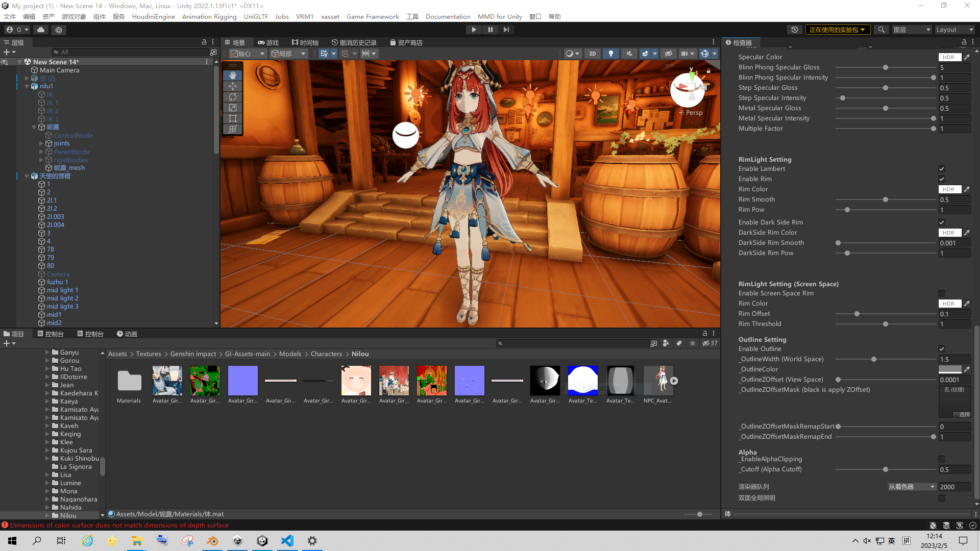Click the global search magnifier icon
This screenshot has width=980, height=551.
tap(881, 30)
